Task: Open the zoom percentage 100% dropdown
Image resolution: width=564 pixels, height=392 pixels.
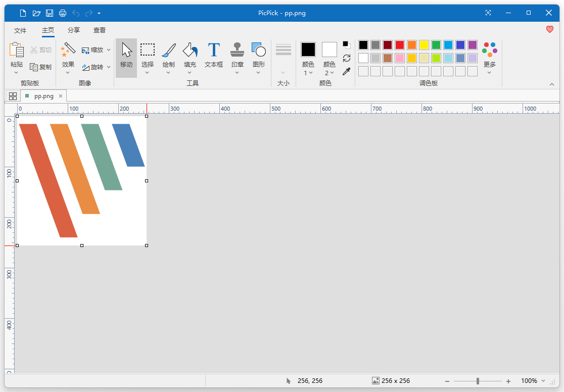Action: coord(533,381)
